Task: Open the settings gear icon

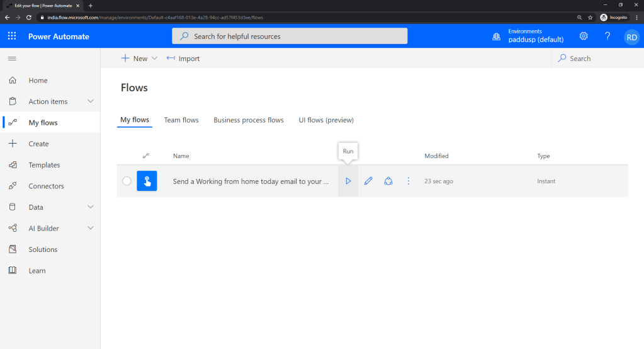Action: click(584, 37)
